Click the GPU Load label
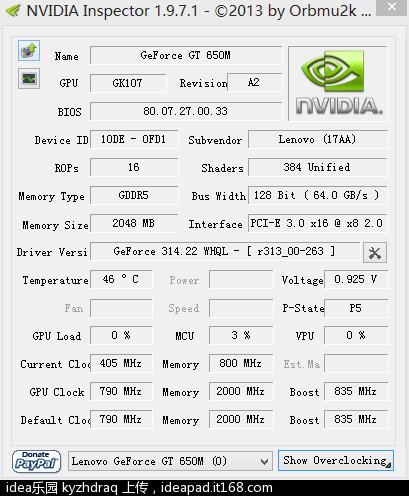 [x=57, y=336]
